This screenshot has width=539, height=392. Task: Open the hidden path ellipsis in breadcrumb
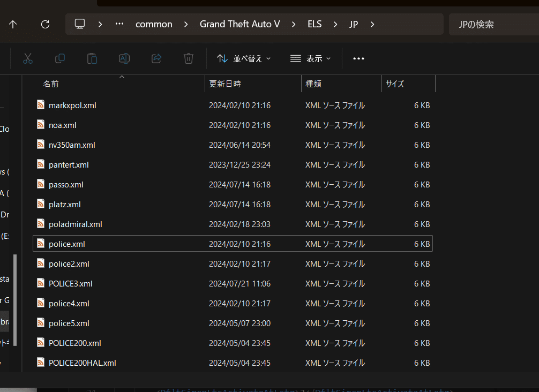119,24
